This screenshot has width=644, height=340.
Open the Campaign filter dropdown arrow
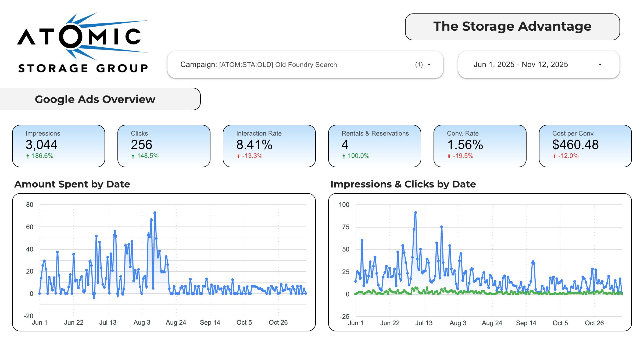pyautogui.click(x=429, y=65)
